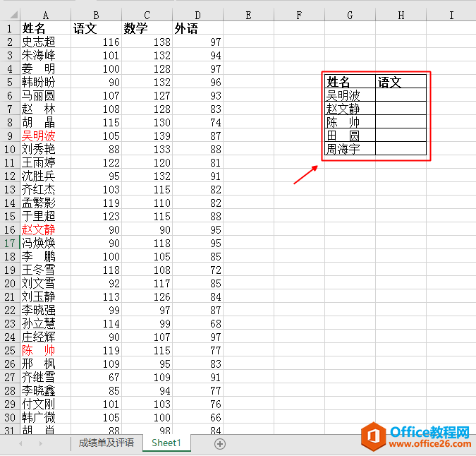Select row 17 header
This screenshot has width=476, height=456.
(10, 243)
